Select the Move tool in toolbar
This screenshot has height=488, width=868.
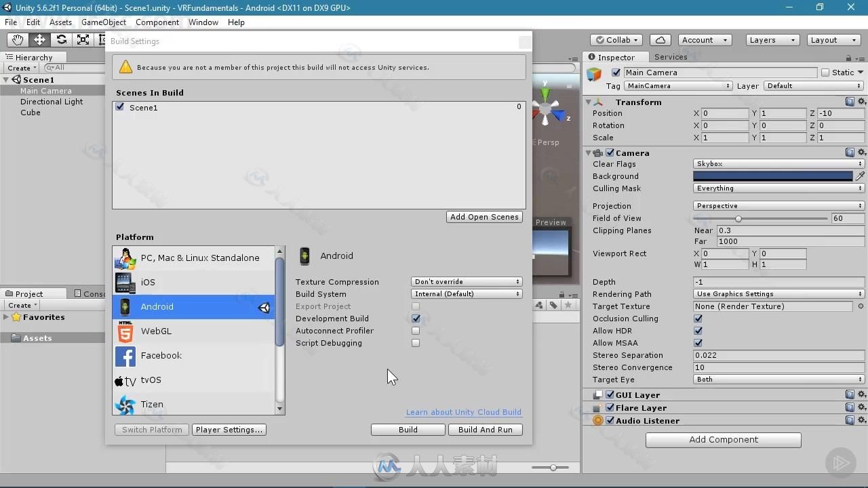click(39, 40)
